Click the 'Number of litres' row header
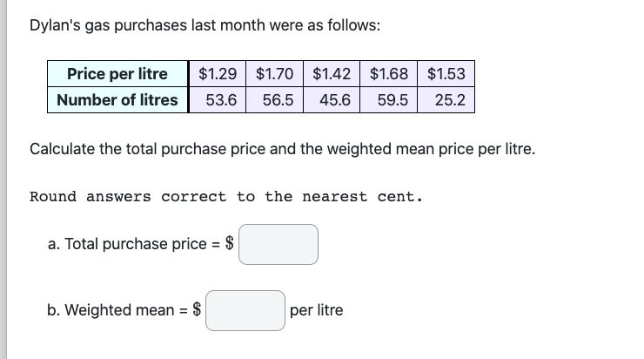 [117, 100]
